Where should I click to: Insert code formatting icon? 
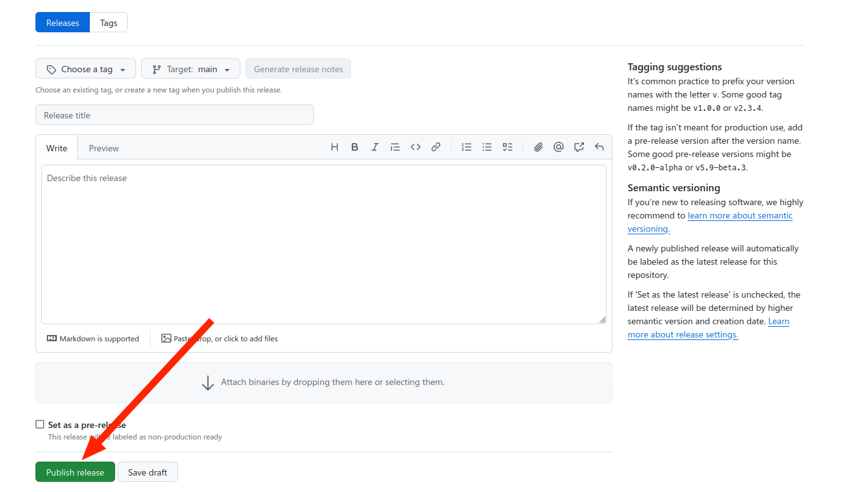tap(416, 147)
